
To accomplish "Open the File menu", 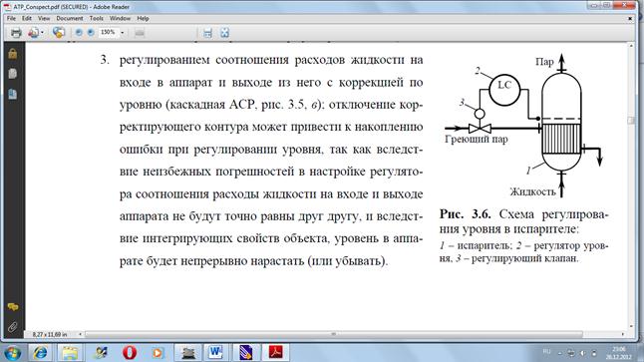I will pyautogui.click(x=11, y=19).
